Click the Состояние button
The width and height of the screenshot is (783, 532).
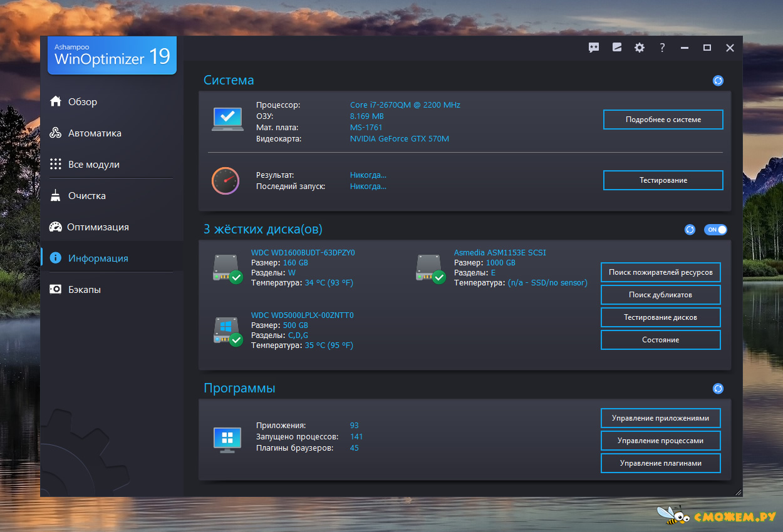tap(661, 340)
